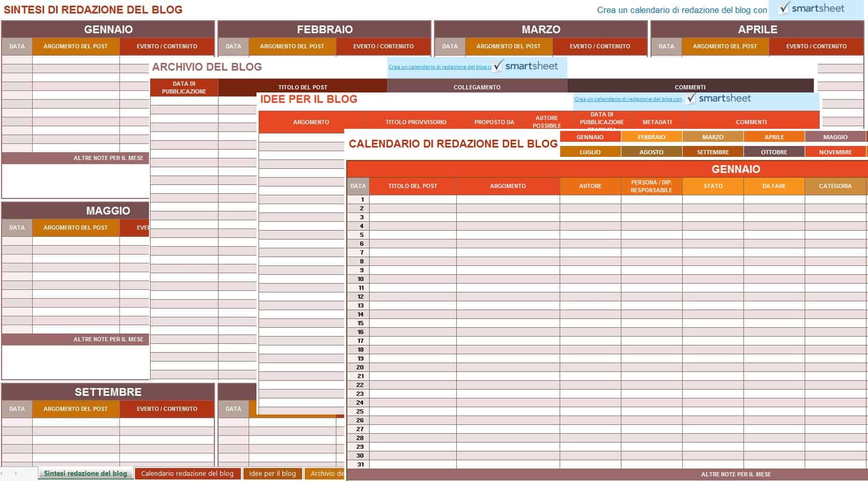The image size is (868, 481).
Task: Click the Smartsheet logo in Idee per il blog header
Action: pos(718,98)
